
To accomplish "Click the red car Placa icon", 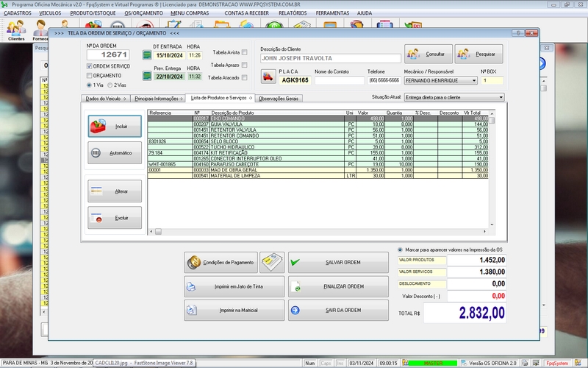I will click(x=268, y=76).
